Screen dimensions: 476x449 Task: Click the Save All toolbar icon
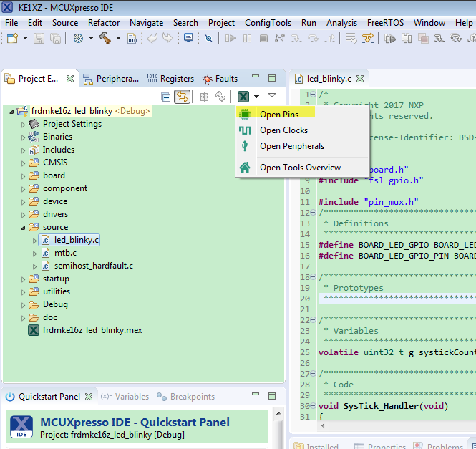[x=56, y=38]
